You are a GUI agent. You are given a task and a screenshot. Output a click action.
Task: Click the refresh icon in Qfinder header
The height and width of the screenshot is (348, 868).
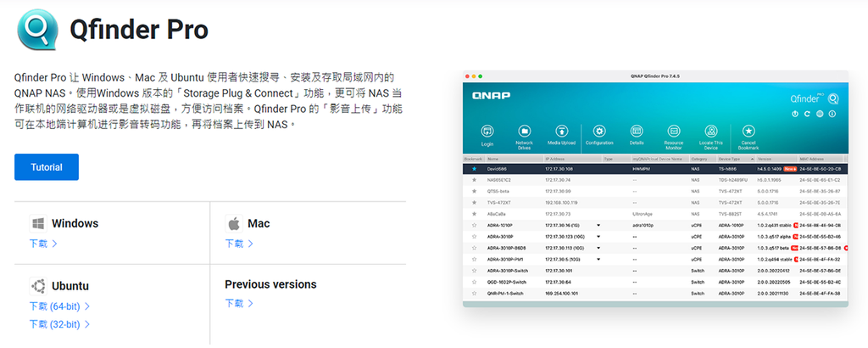tap(807, 114)
